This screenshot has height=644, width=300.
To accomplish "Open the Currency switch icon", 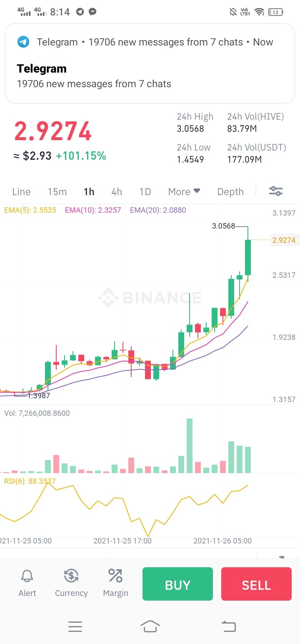I will pos(71,576).
